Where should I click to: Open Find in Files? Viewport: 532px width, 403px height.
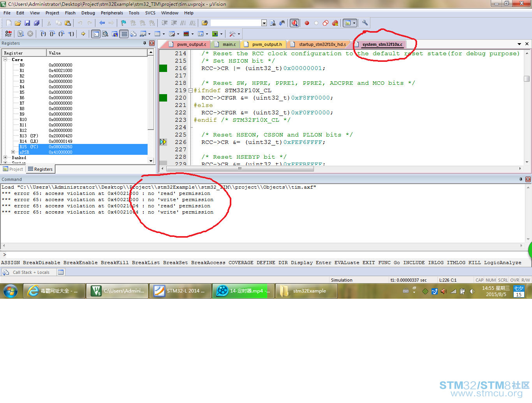tap(204, 23)
